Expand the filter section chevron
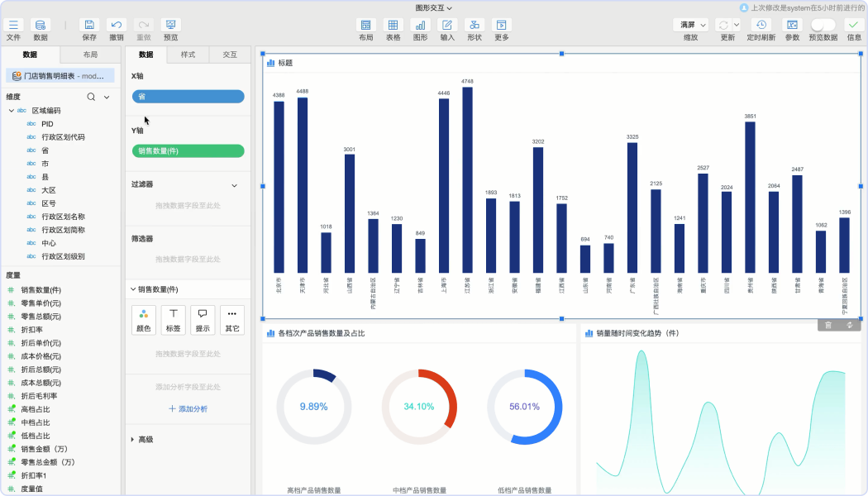 pyautogui.click(x=234, y=185)
